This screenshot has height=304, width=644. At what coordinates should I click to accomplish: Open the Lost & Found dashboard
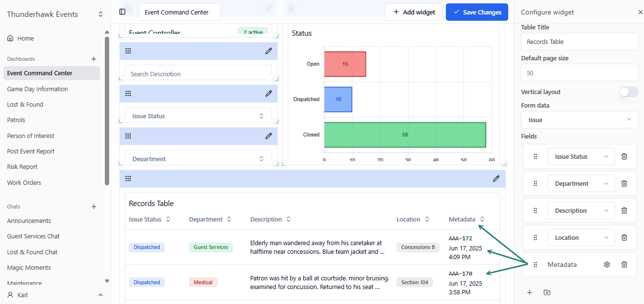tap(25, 104)
